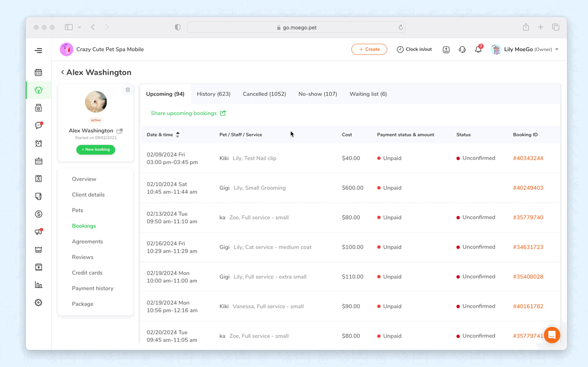Viewport: 588px width, 367px height.
Task: Open Pets in client menu
Action: pyautogui.click(x=77, y=210)
